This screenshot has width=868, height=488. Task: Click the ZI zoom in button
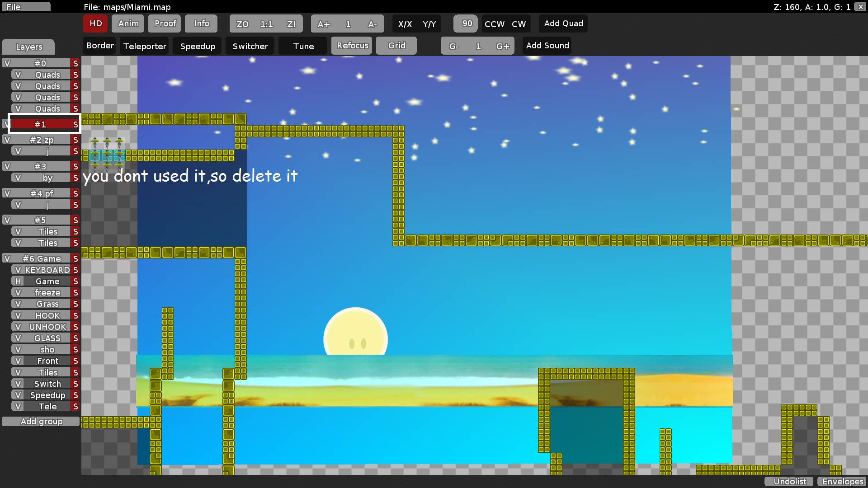[x=291, y=24]
